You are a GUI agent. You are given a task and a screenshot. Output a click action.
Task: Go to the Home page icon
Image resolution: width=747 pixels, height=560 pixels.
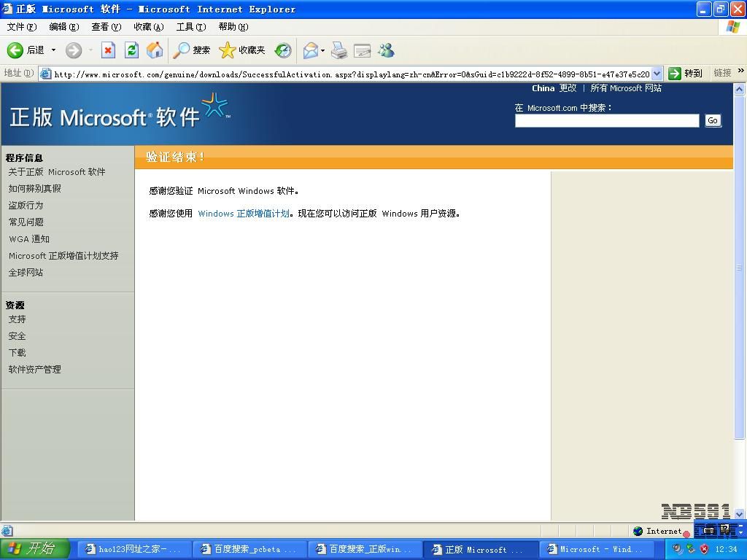pos(155,50)
